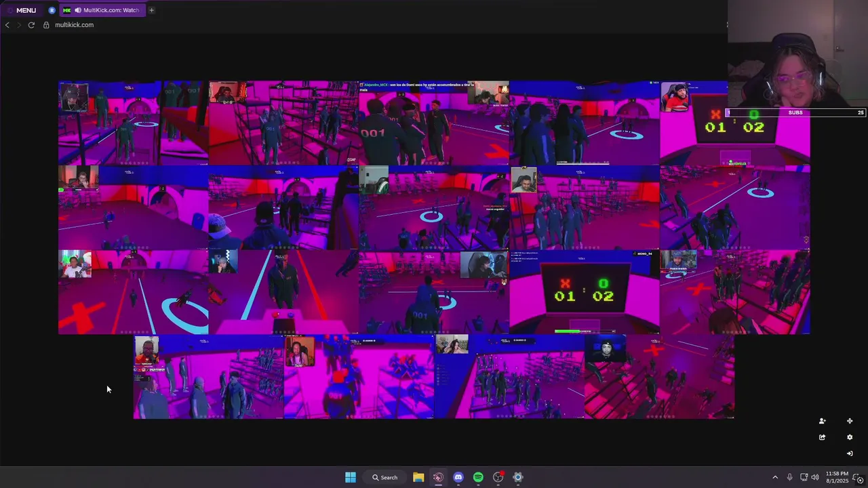Click the active browser taskbar icon
The height and width of the screenshot is (488, 868).
[438, 477]
